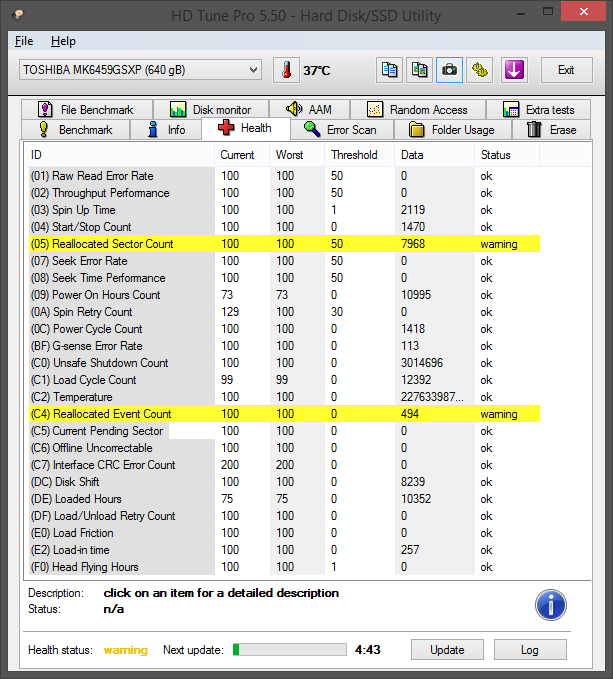The width and height of the screenshot is (613, 679).
Task: Select (01) Raw Read Error Rate row
Action: (x=284, y=176)
